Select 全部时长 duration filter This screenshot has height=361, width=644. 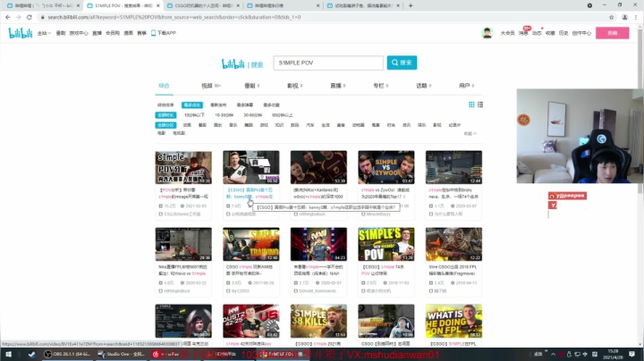pyautogui.click(x=165, y=115)
